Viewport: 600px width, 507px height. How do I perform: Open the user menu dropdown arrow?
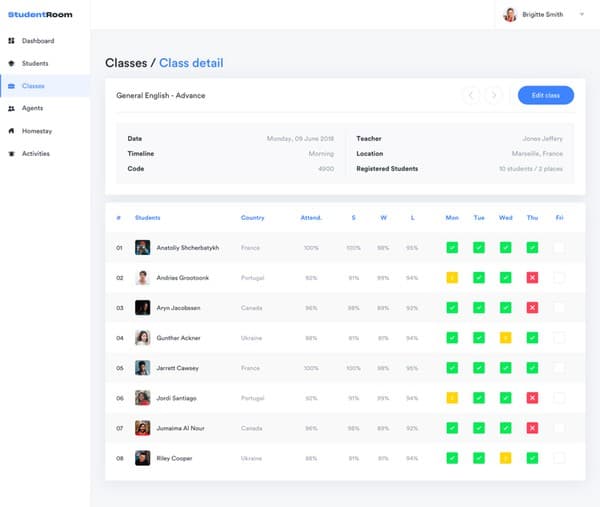coord(582,14)
